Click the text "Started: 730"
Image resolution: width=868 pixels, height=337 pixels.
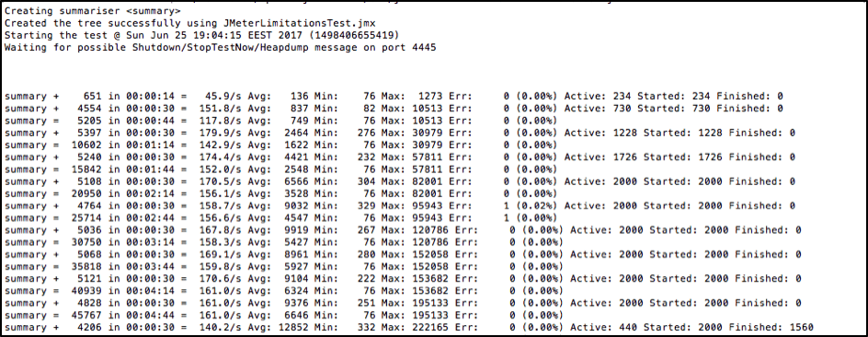coord(672,109)
